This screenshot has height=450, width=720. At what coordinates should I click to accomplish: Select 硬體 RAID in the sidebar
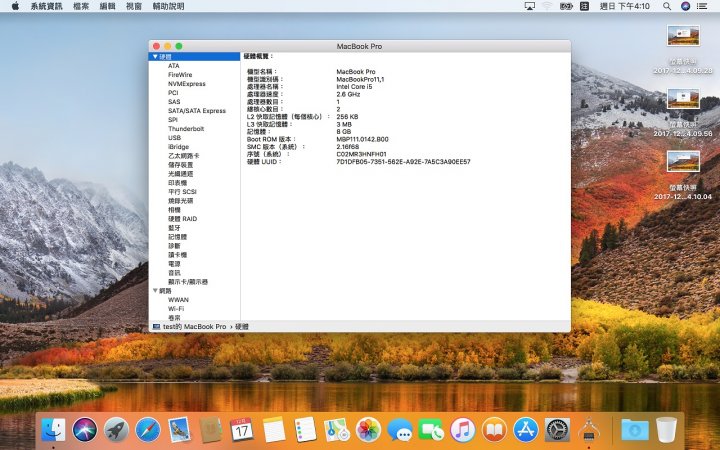pyautogui.click(x=182, y=219)
